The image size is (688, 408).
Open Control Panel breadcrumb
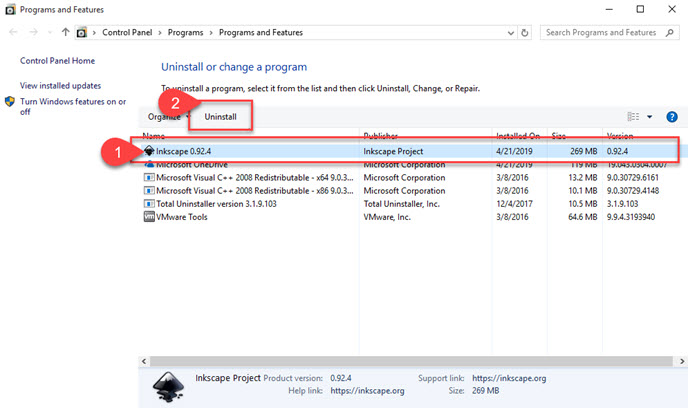coord(127,32)
